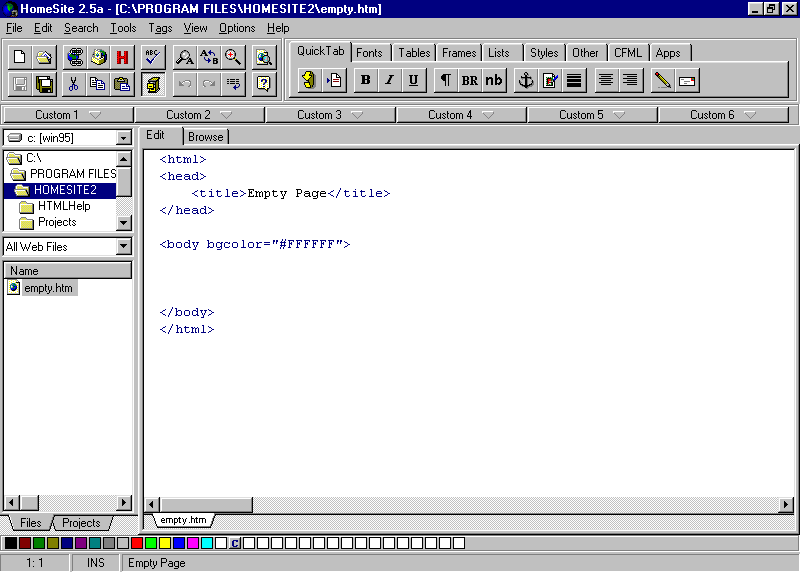The width and height of the screenshot is (800, 572).
Task: Switch to the Fonts tab
Action: click(369, 53)
